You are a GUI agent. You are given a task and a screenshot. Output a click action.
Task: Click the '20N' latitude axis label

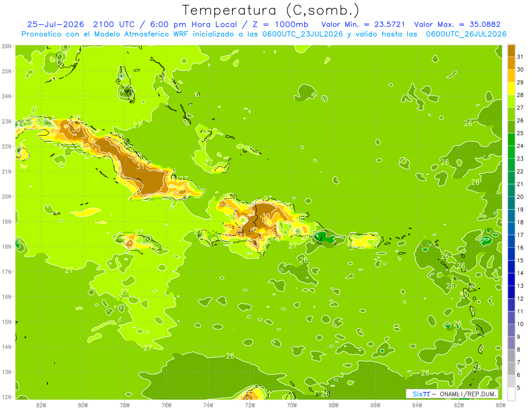[7, 196]
